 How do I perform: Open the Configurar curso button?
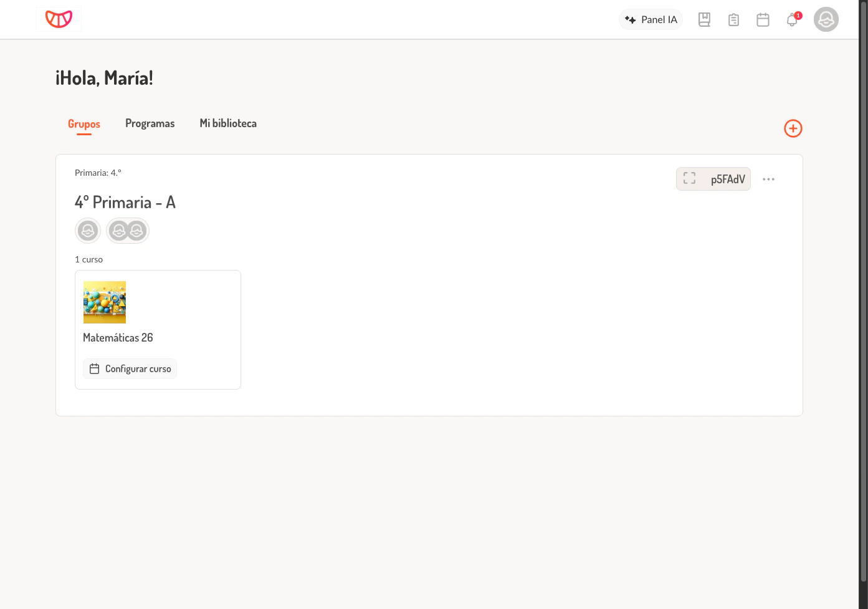[x=130, y=368]
